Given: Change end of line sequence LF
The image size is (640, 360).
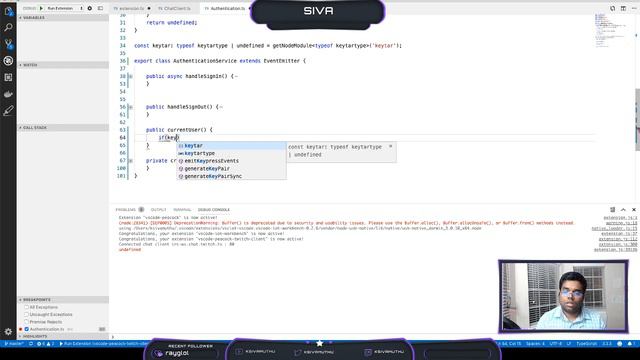Looking at the screenshot, I should tap(569, 344).
